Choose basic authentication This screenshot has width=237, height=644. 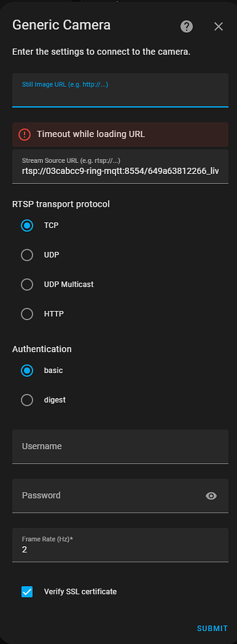click(x=27, y=370)
